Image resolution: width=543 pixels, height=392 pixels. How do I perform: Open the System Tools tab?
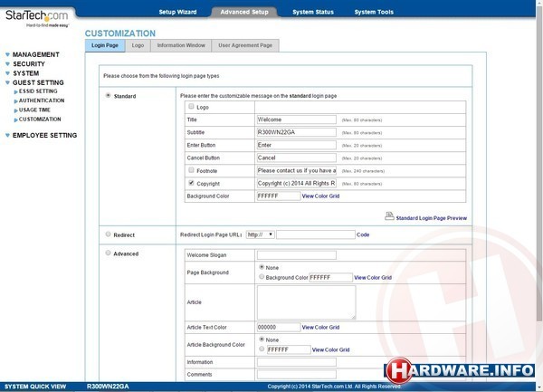point(374,12)
